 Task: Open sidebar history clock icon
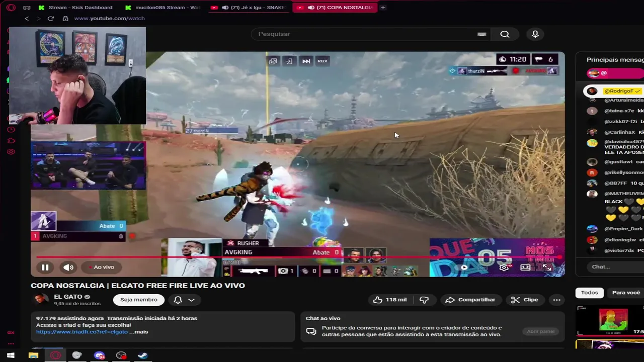tap(11, 130)
